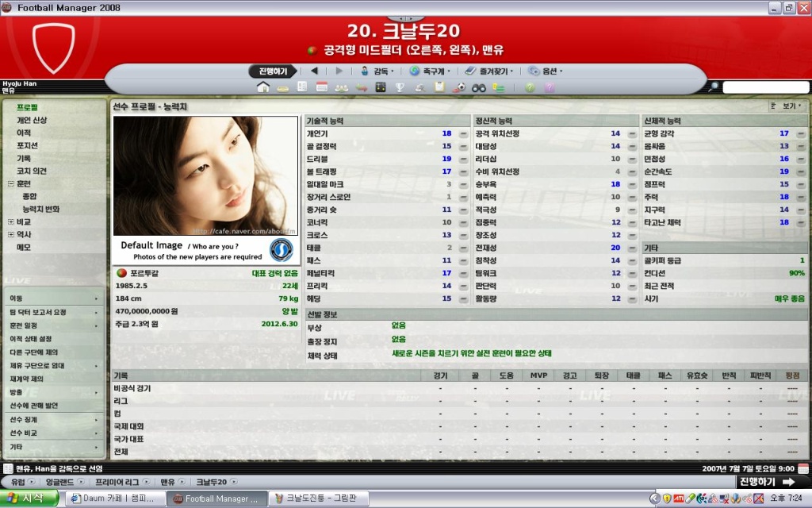Click the 평점 column header

coord(792,375)
